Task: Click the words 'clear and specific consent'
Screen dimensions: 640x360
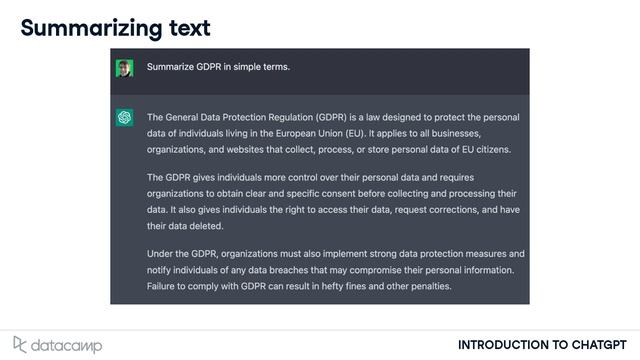Action: pos(300,193)
